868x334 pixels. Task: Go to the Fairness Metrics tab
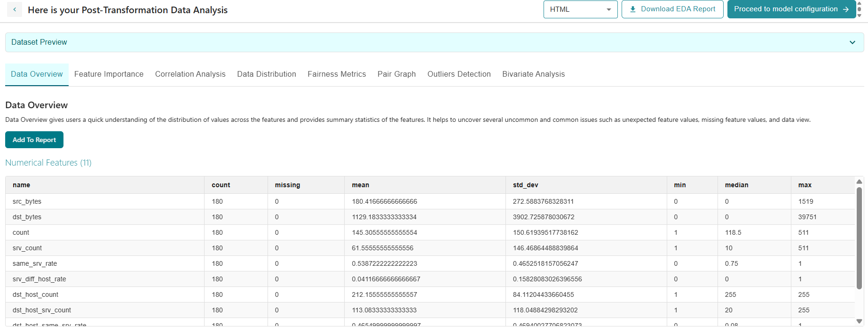(337, 74)
